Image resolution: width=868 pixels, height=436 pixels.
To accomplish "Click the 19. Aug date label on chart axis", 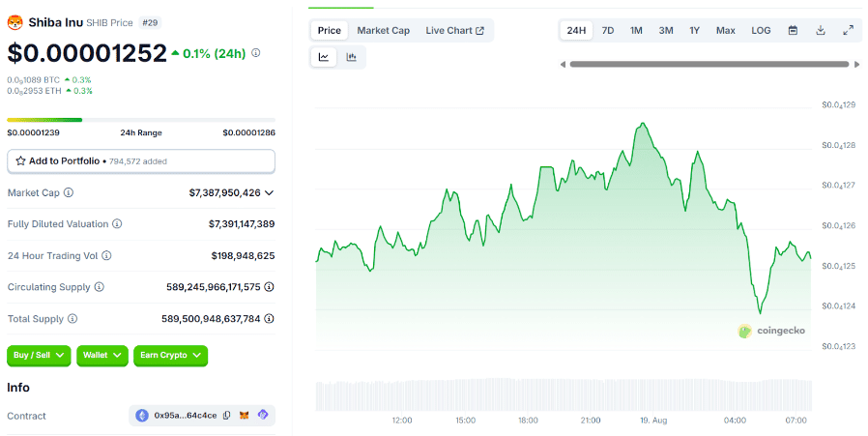I will pos(653,421).
